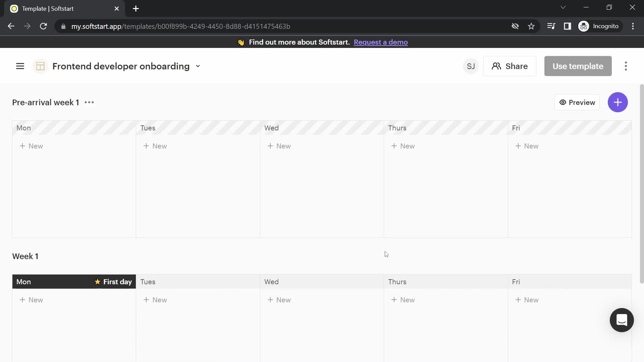Open the media control icon
Screen dimensions: 644x362
[551, 26]
